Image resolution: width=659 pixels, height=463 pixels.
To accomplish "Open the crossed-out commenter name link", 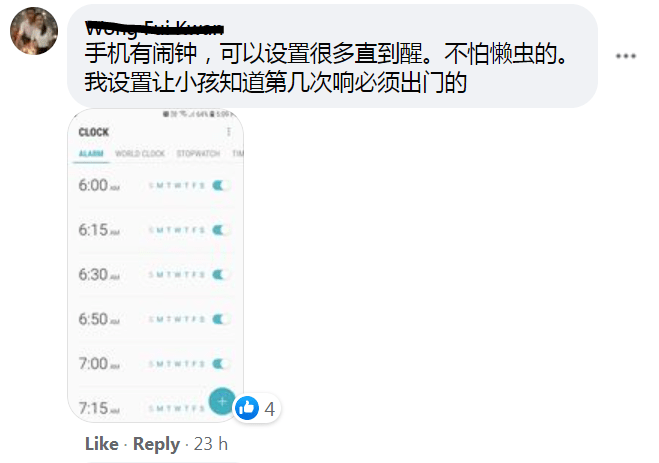I will (154, 28).
